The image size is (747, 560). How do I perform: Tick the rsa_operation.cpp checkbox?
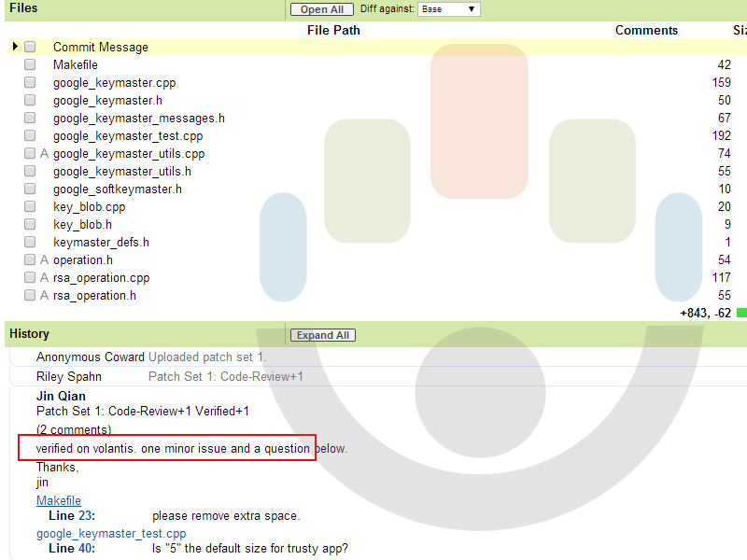(30, 277)
